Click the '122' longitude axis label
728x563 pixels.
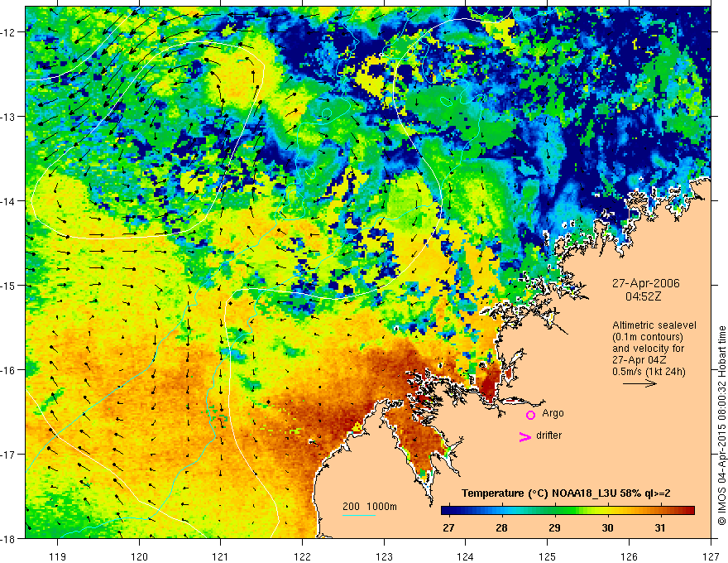click(x=302, y=556)
